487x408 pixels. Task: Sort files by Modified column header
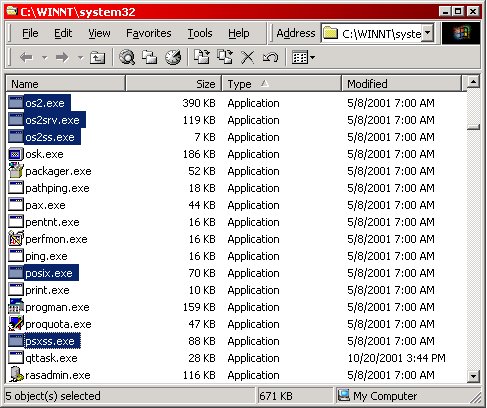[401, 84]
